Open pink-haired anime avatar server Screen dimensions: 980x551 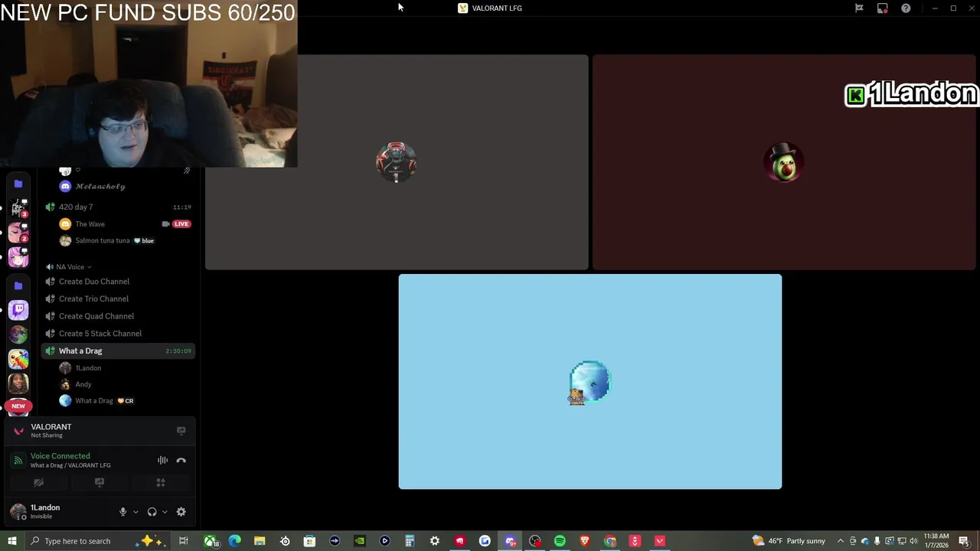click(18, 257)
